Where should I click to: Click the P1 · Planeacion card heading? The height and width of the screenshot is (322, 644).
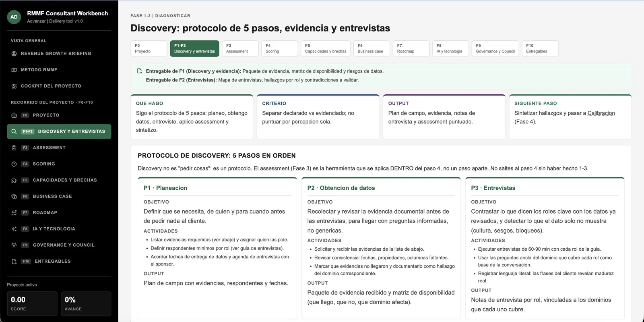click(165, 188)
